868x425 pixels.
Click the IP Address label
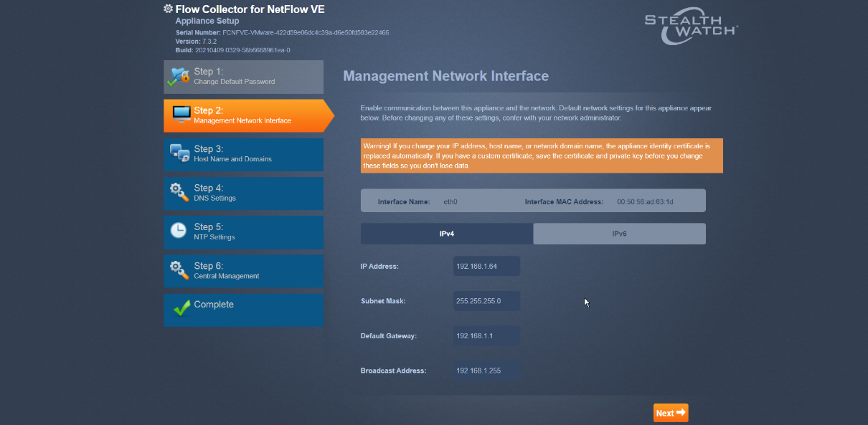click(379, 267)
